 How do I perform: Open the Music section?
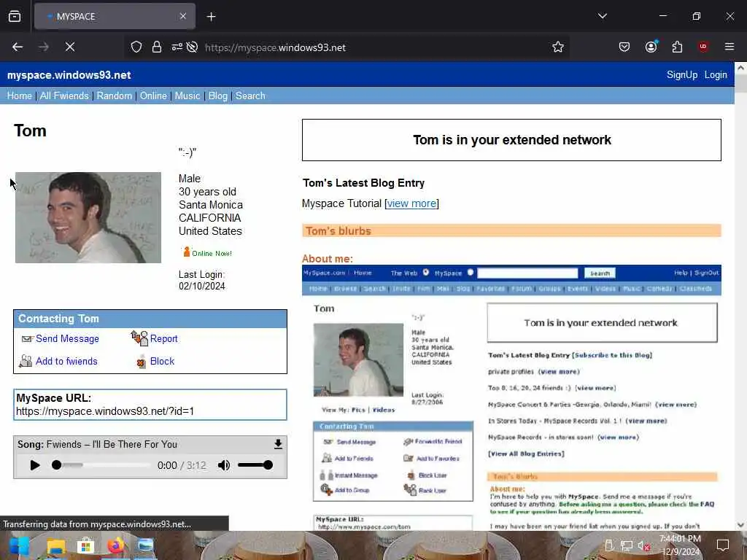(x=187, y=96)
